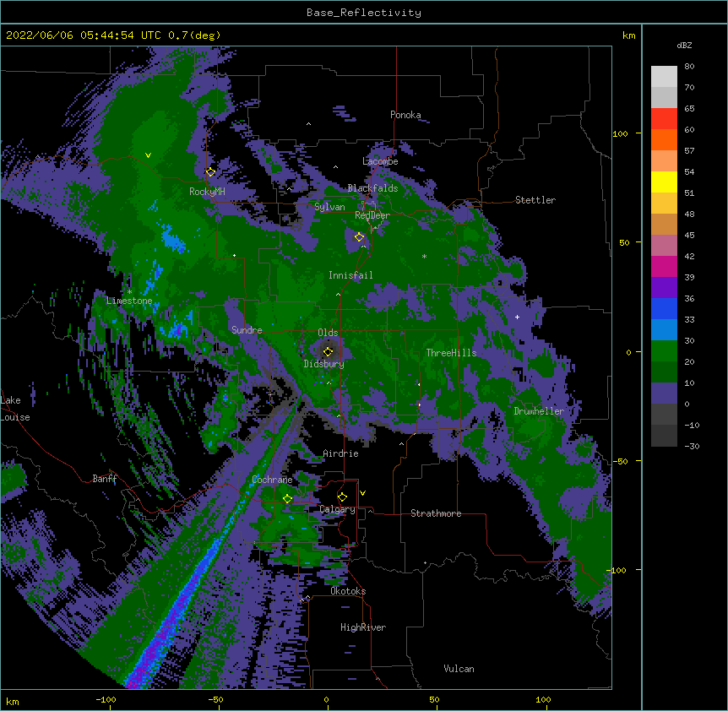
Task: Click the Didsbury city label
Action: [x=324, y=364]
